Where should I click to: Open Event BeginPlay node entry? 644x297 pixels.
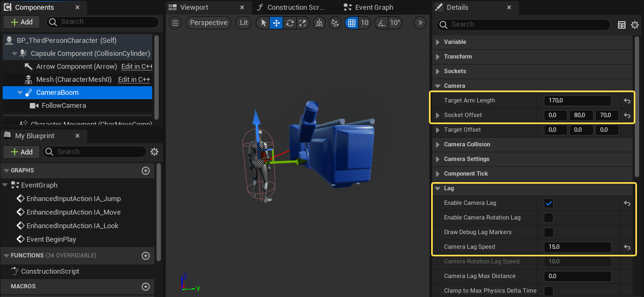pyautogui.click(x=51, y=239)
